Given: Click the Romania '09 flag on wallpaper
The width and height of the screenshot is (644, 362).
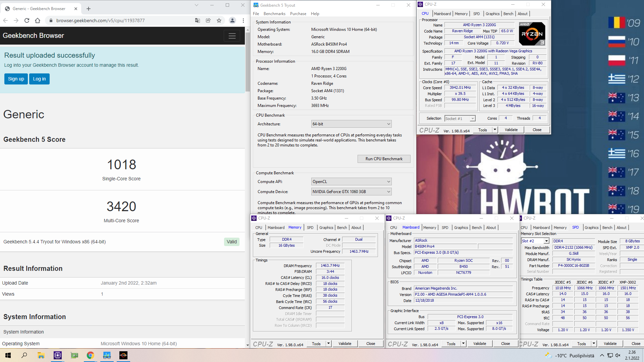Looking at the screenshot, I should pyautogui.click(x=616, y=23).
